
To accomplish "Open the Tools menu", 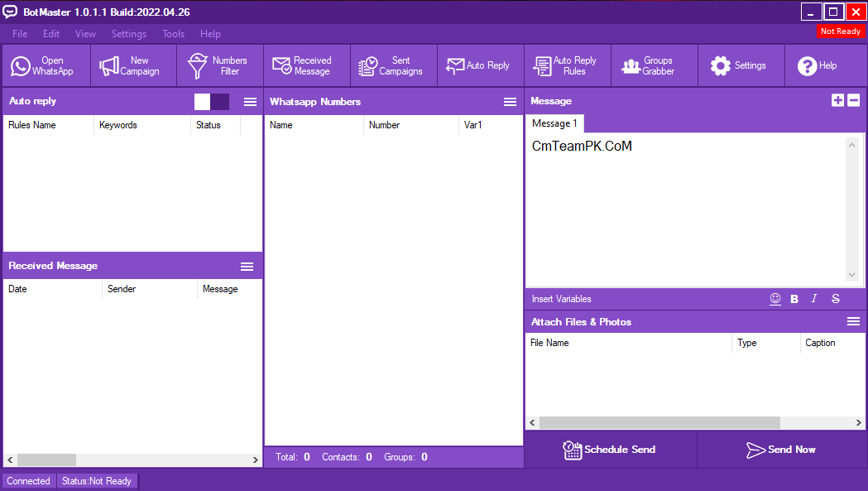I will [x=173, y=34].
